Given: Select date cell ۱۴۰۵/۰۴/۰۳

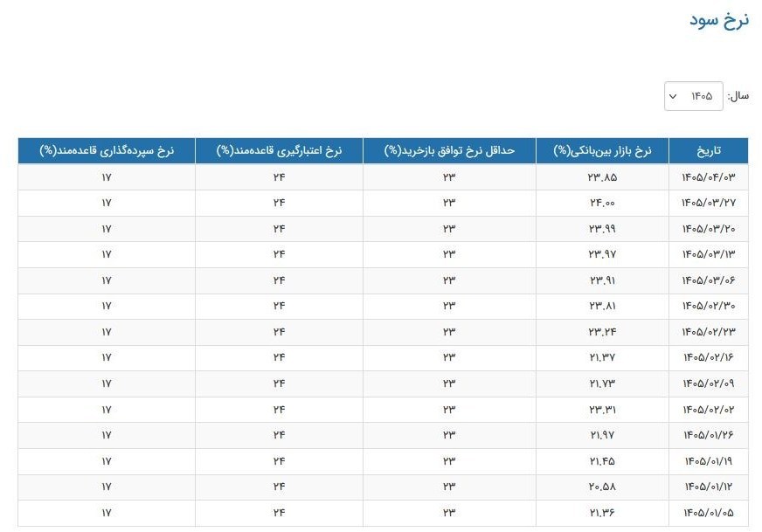Looking at the screenshot, I should [708, 177].
